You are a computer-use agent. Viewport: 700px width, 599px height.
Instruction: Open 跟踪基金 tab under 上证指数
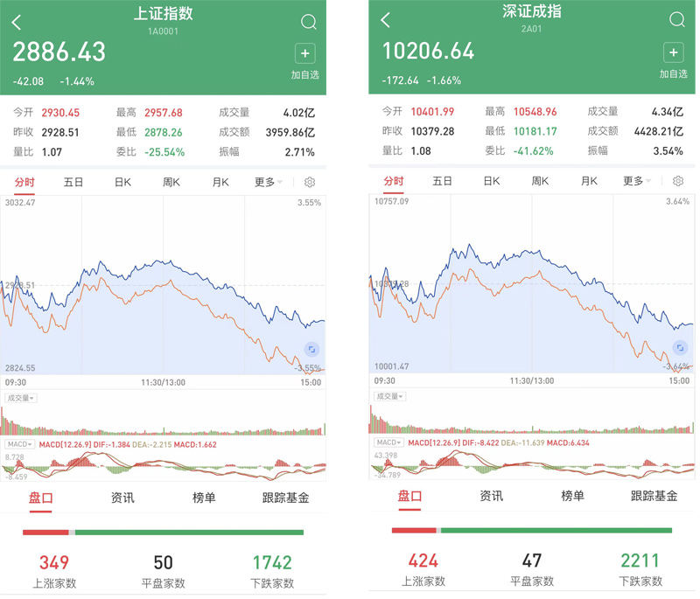[x=286, y=498]
